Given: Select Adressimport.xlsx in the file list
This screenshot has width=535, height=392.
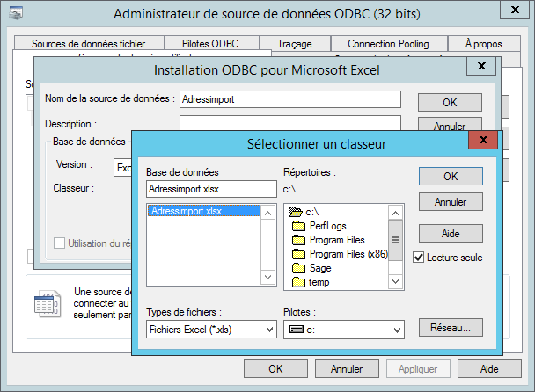Looking at the screenshot, I should 204,211.
